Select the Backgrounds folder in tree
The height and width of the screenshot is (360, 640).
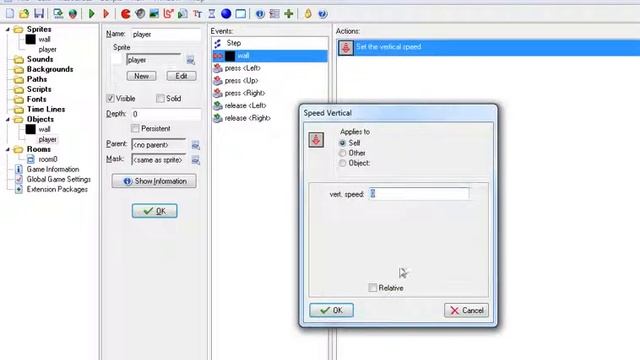coord(50,69)
